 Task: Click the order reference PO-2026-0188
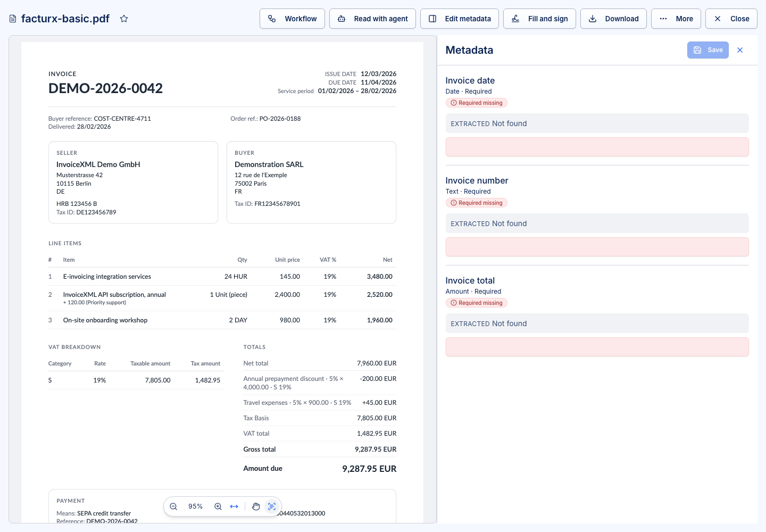click(280, 119)
